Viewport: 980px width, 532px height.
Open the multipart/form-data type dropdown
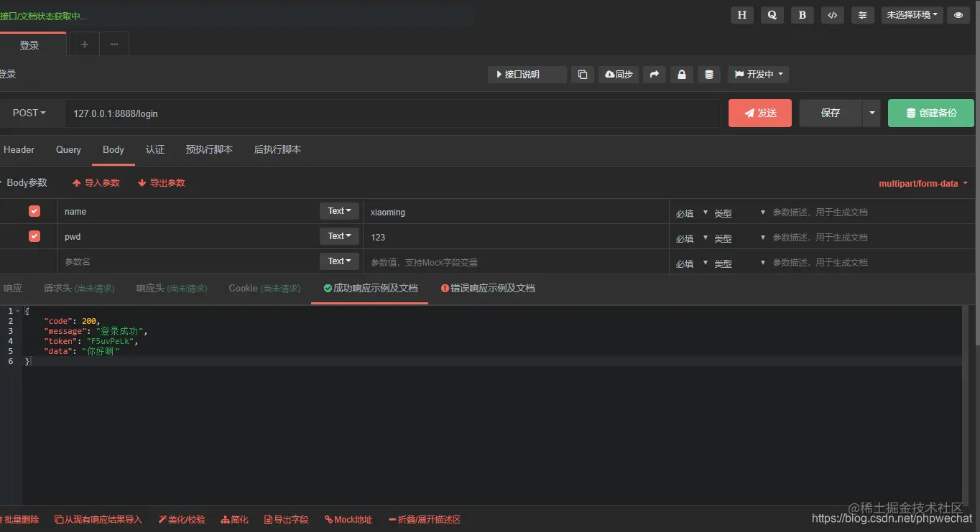[x=923, y=184]
